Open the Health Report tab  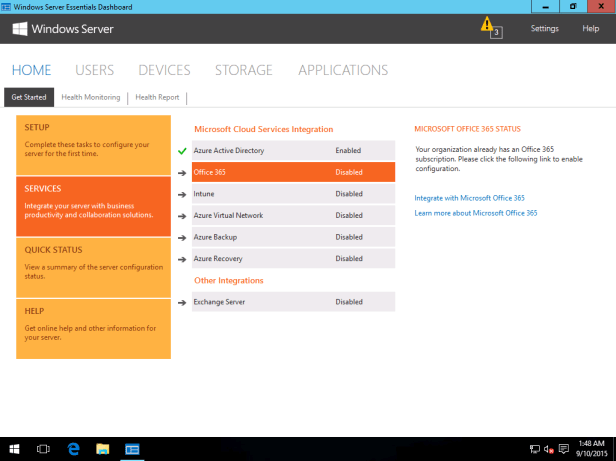(x=158, y=97)
